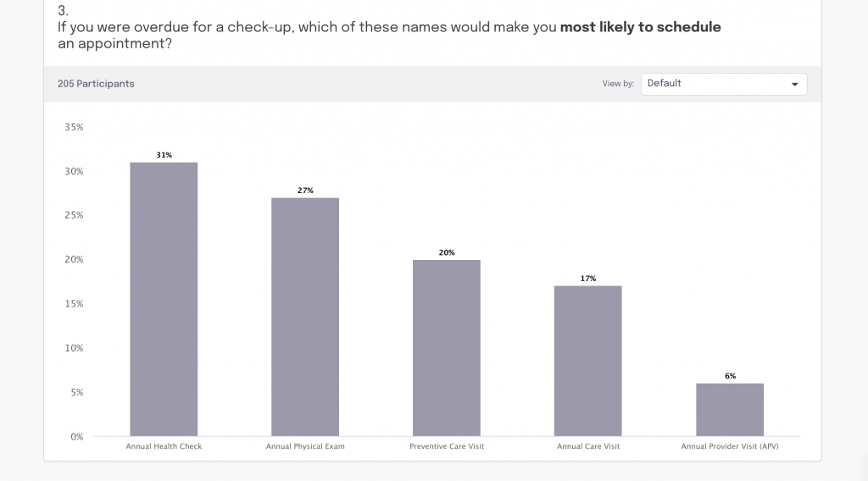The width and height of the screenshot is (868, 481).
Task: Click the Annual Physical Exam axis label
Action: 305,446
